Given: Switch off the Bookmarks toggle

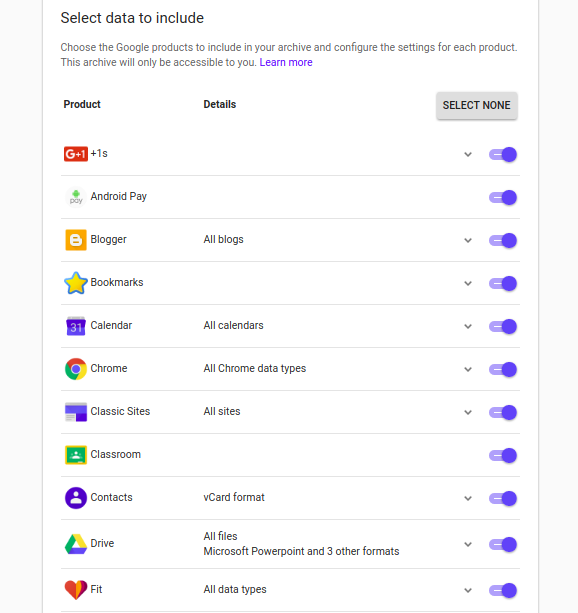Looking at the screenshot, I should click(503, 283).
